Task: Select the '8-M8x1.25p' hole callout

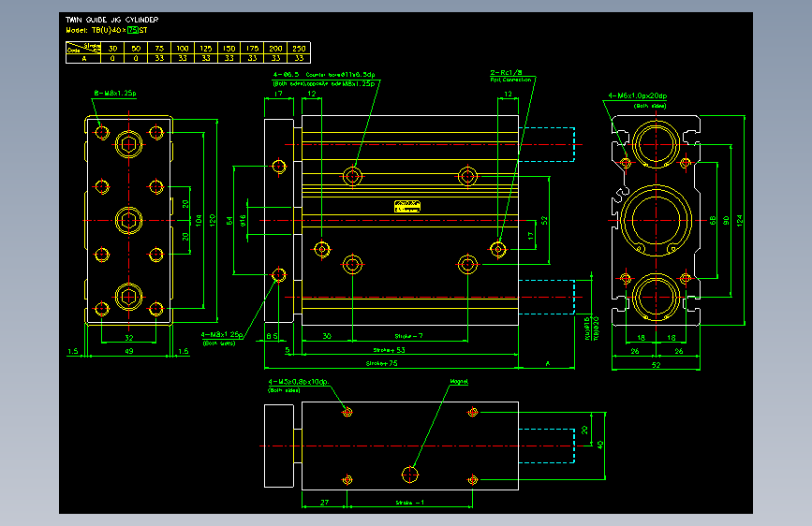Action: [x=115, y=94]
